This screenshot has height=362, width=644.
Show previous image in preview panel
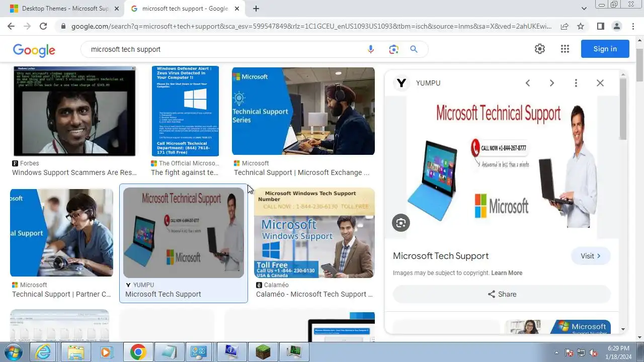(x=528, y=83)
